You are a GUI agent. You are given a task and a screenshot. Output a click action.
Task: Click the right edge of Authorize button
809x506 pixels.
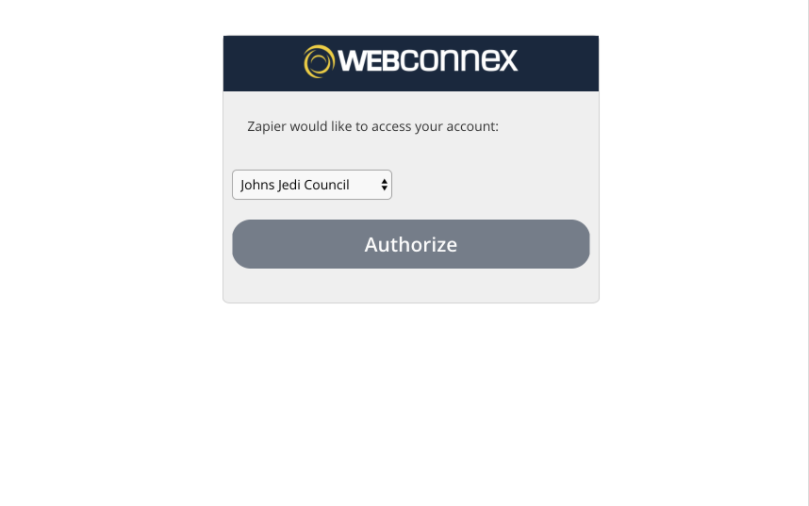pyautogui.click(x=582, y=244)
